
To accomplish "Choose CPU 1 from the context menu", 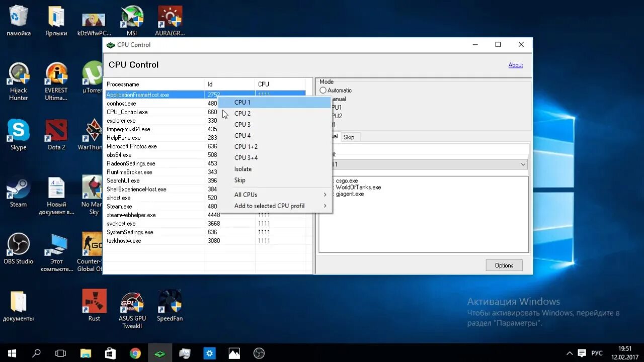I will (x=275, y=102).
